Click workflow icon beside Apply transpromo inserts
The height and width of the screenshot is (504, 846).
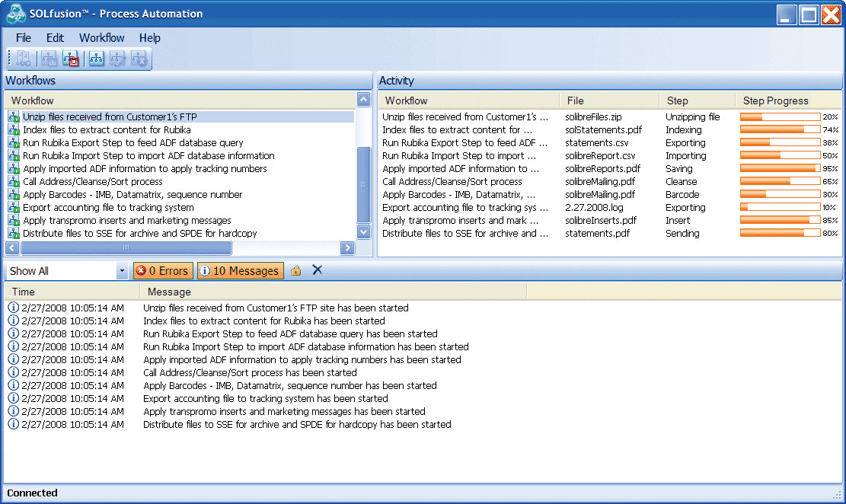14,220
